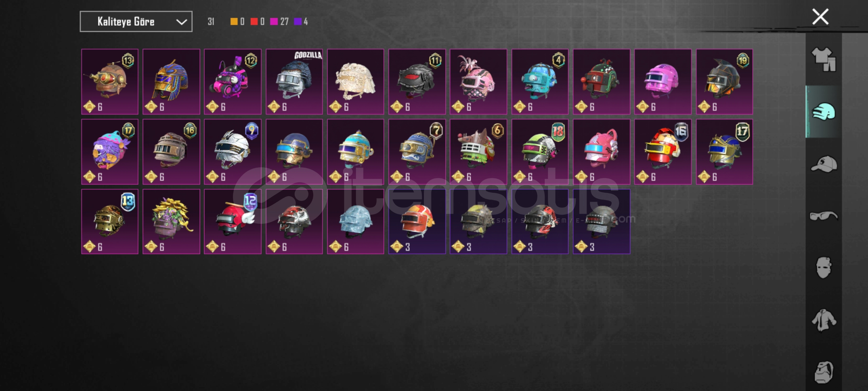
Task: Click the purple quality color counter 4
Action: click(x=301, y=22)
